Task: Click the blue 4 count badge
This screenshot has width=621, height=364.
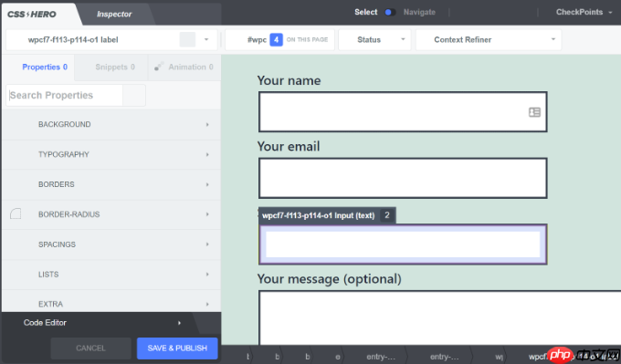Action: pos(276,39)
